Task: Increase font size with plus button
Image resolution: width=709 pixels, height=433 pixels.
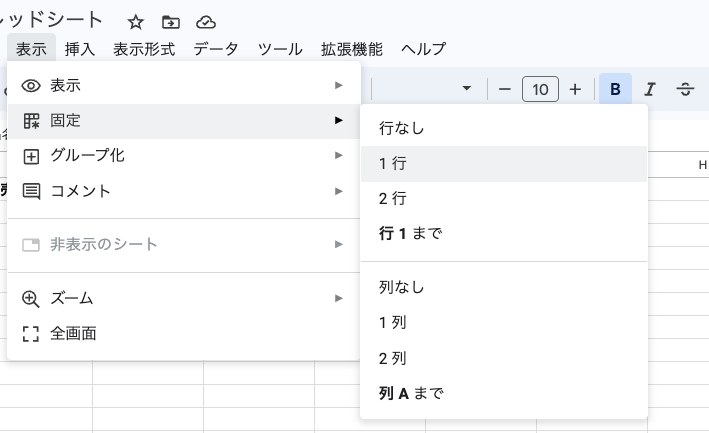Action: (575, 89)
